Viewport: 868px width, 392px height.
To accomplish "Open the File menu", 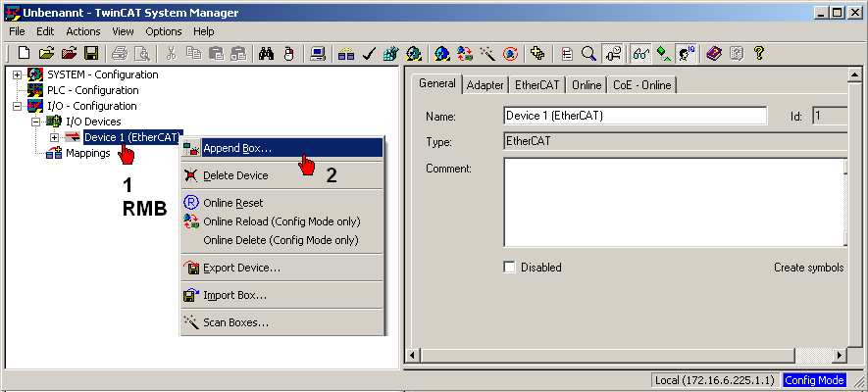I will [17, 31].
